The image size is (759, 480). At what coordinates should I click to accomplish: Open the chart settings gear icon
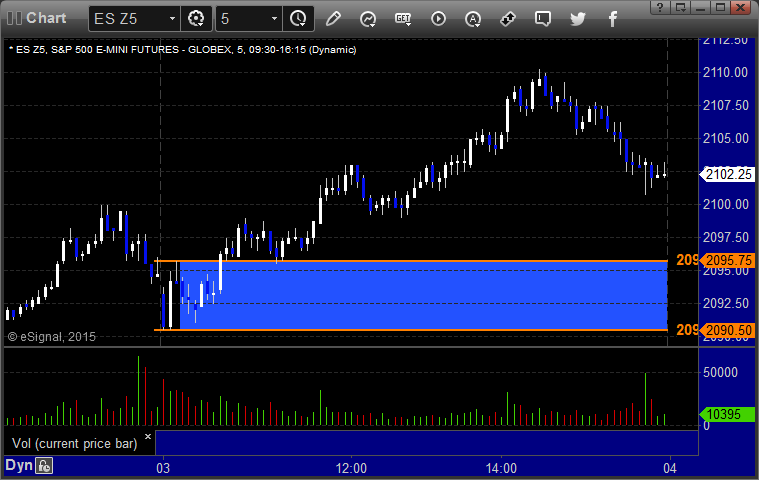click(x=196, y=19)
